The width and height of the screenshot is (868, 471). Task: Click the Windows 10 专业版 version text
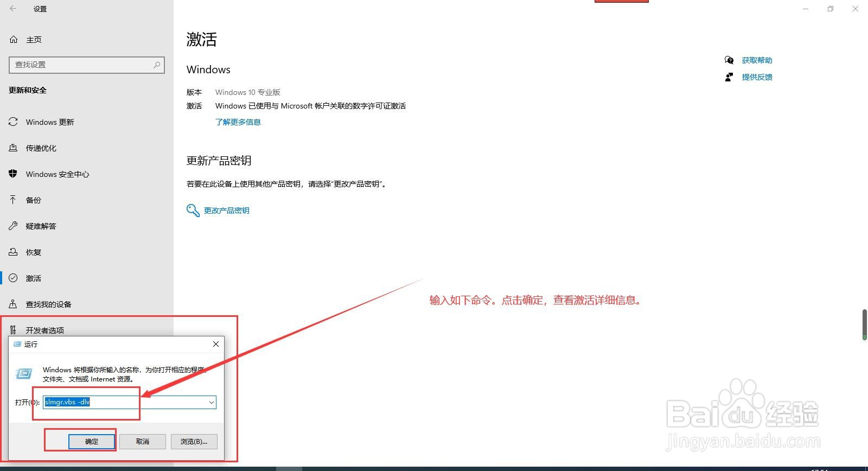click(248, 92)
